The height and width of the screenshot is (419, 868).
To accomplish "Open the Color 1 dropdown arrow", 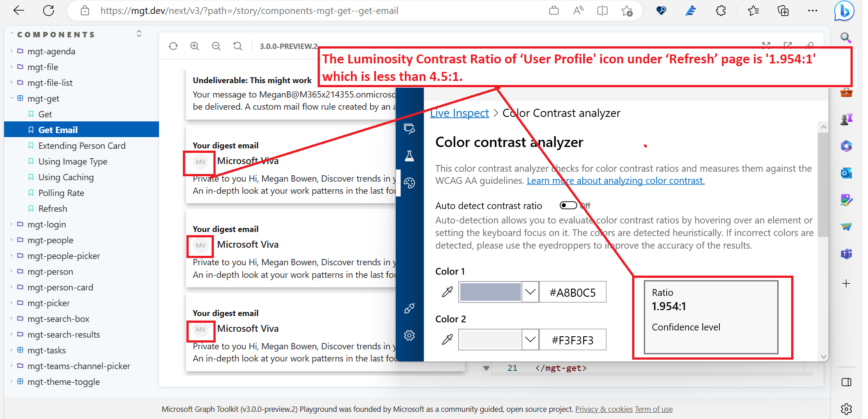I will (x=531, y=292).
